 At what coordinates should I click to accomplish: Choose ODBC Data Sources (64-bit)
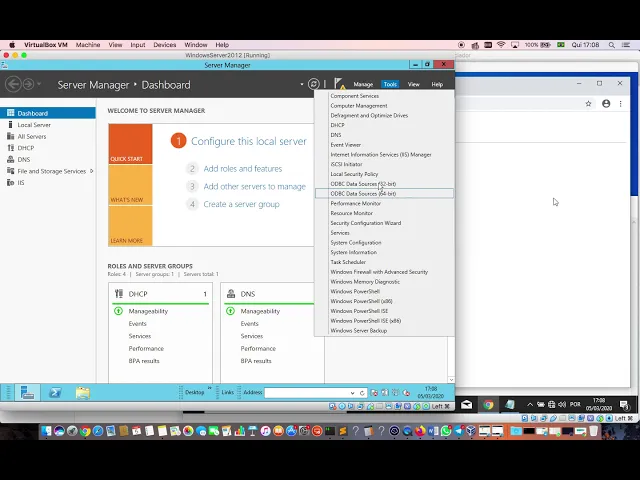pyautogui.click(x=384, y=194)
